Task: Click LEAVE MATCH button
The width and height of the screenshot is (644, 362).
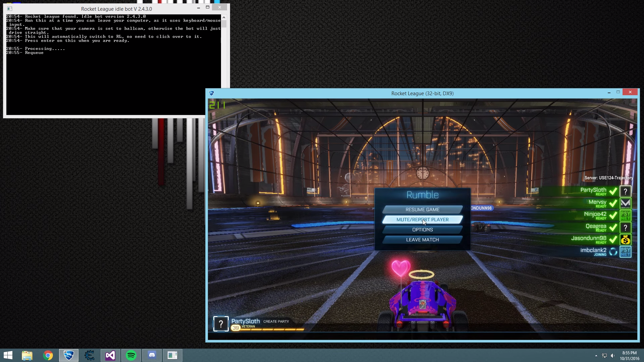Action: coord(422,240)
